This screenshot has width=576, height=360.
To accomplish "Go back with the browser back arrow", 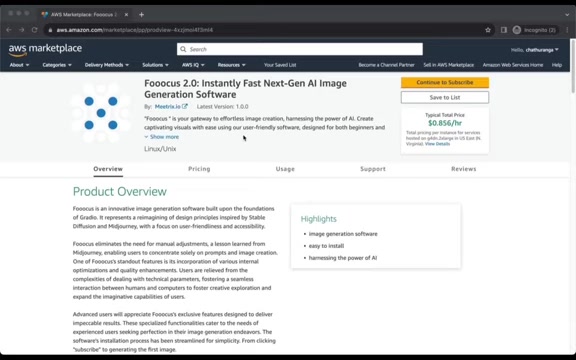I will [9, 30].
